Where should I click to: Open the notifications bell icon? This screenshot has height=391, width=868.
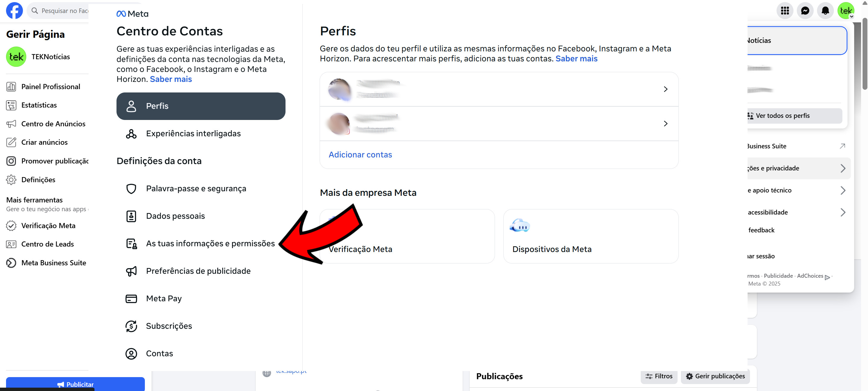[x=825, y=11]
